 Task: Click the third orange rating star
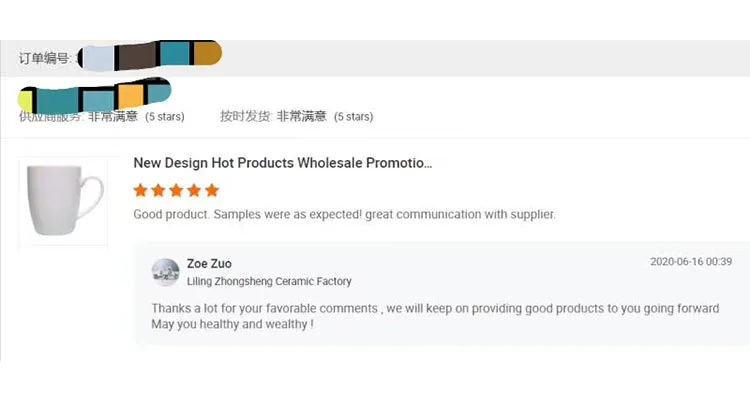pos(176,190)
